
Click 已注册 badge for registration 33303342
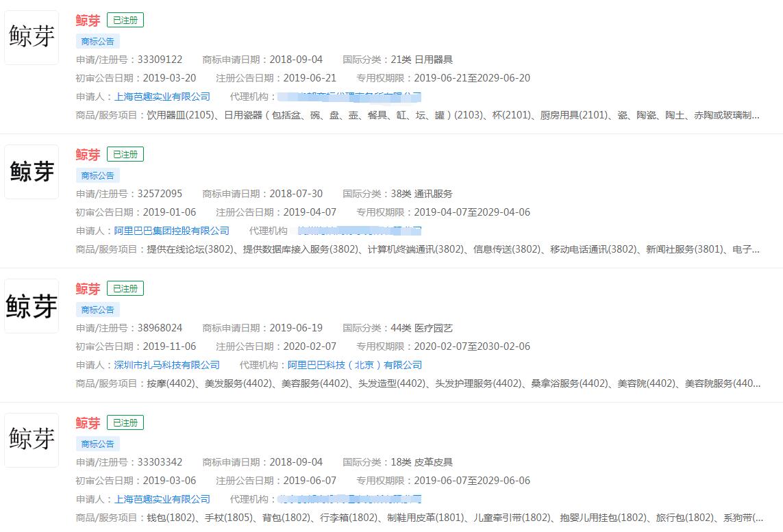(x=125, y=422)
